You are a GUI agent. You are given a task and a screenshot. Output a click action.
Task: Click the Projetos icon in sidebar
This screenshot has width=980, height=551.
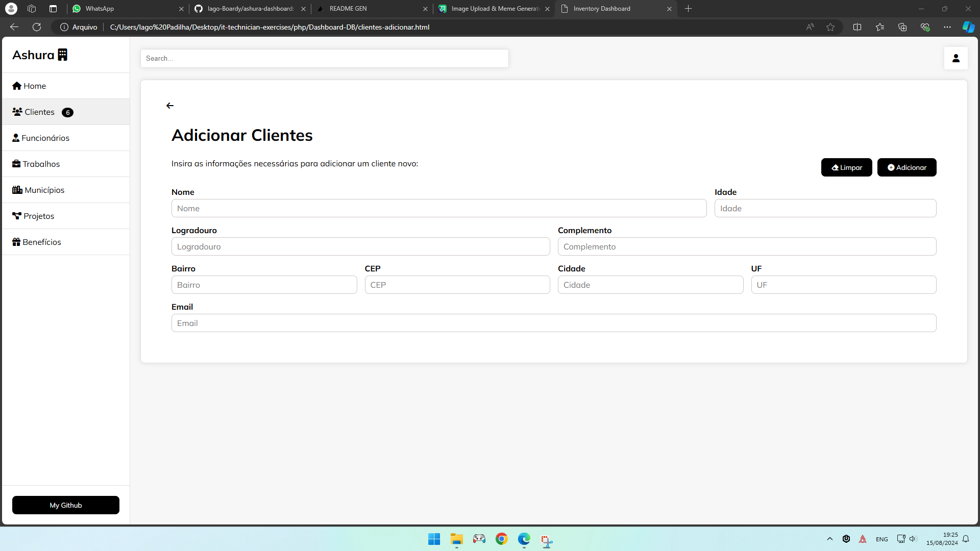[x=16, y=215]
